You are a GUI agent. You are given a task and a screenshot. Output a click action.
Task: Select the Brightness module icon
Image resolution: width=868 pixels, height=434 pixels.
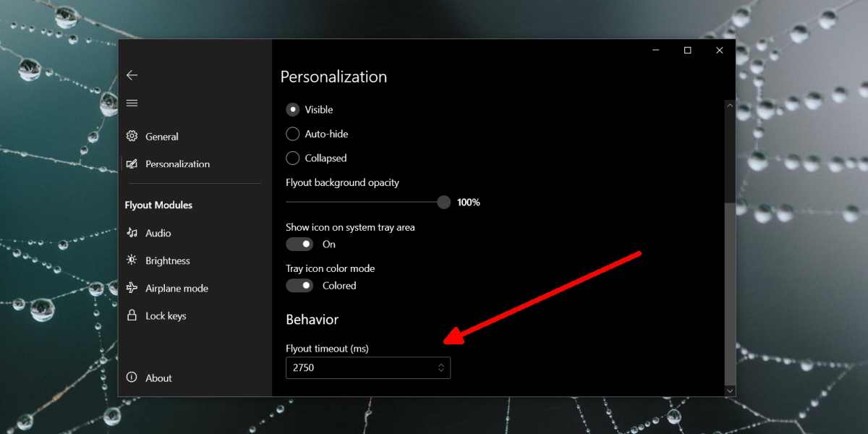point(133,260)
